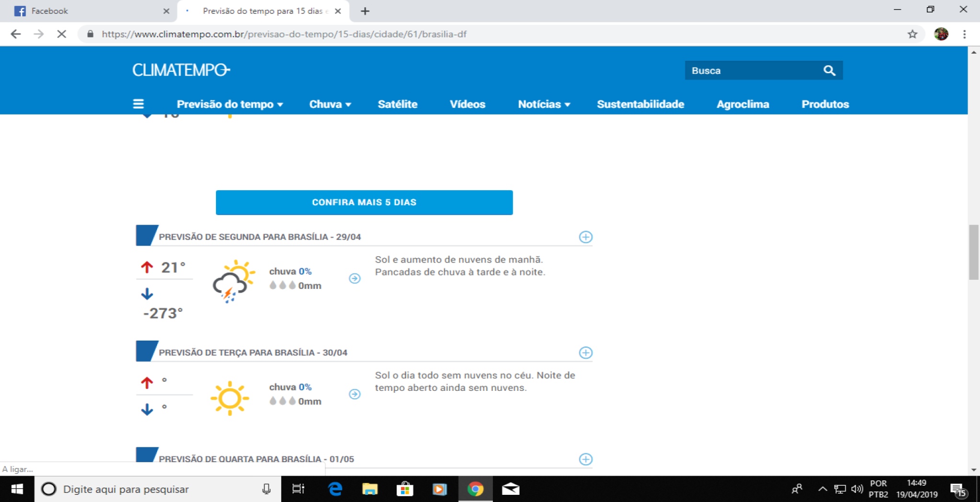
Task: Open Task View in taskbar
Action: pos(298,489)
